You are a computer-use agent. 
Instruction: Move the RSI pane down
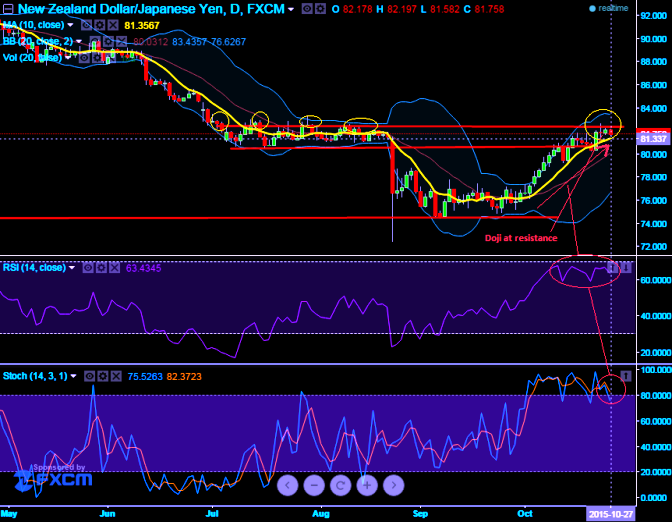(626, 268)
